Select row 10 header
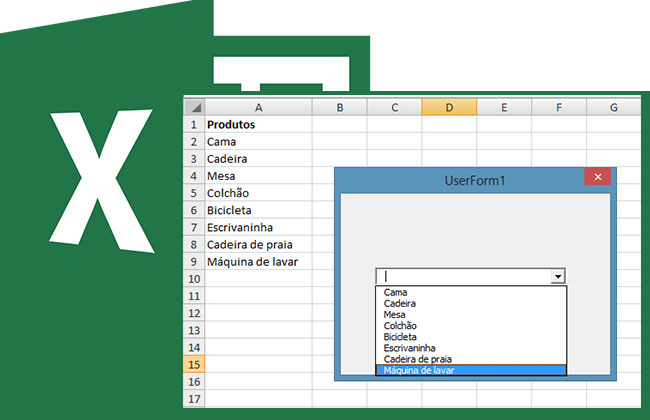This screenshot has width=650, height=420. (x=194, y=279)
